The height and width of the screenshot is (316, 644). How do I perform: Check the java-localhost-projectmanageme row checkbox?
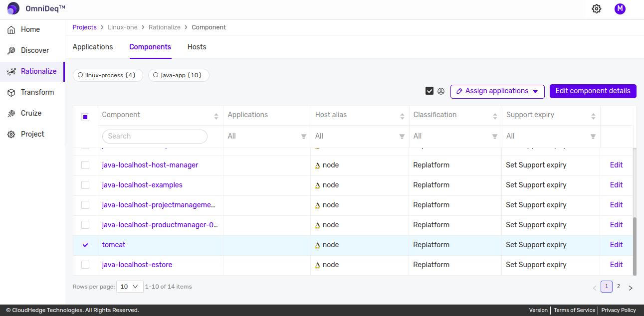(x=85, y=205)
